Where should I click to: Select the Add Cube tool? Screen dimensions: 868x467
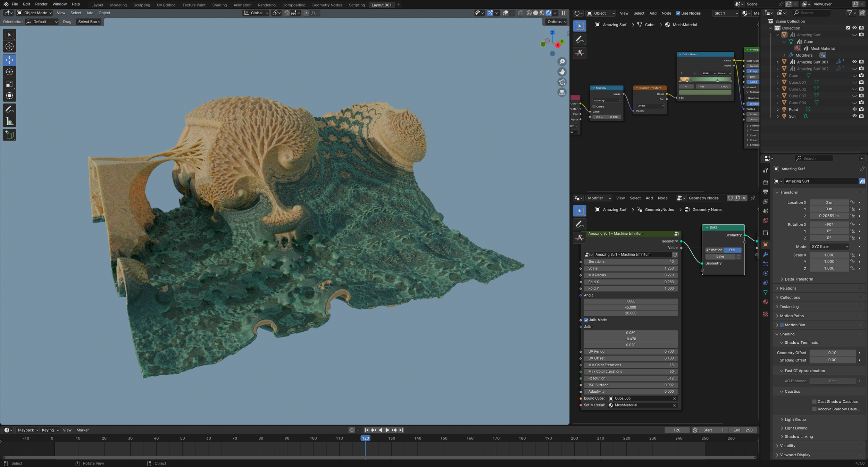[9, 135]
